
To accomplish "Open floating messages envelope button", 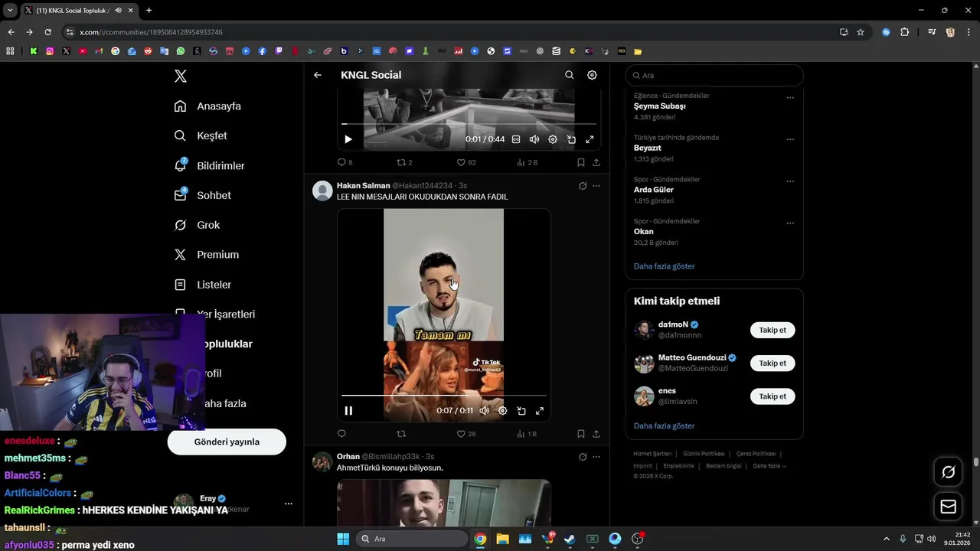I will (949, 507).
